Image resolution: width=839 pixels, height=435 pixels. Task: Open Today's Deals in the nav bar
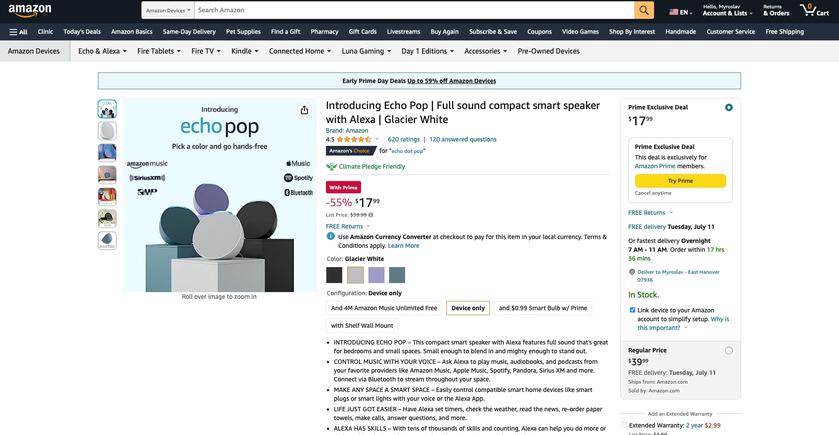(82, 31)
